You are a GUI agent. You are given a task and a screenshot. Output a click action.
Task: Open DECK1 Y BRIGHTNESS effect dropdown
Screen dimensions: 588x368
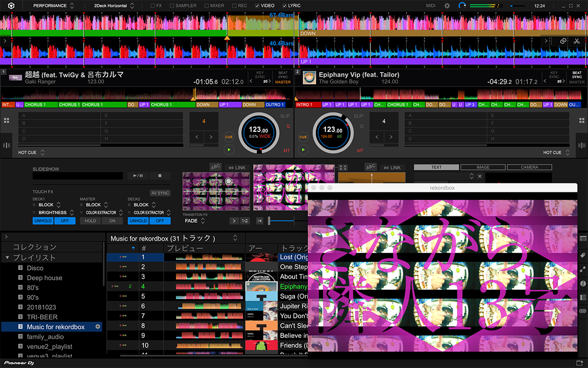53,212
